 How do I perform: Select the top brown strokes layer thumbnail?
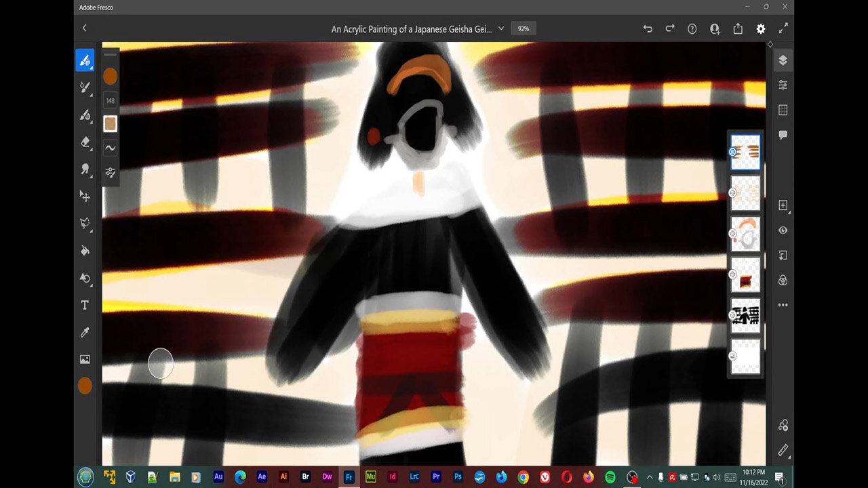tap(745, 152)
